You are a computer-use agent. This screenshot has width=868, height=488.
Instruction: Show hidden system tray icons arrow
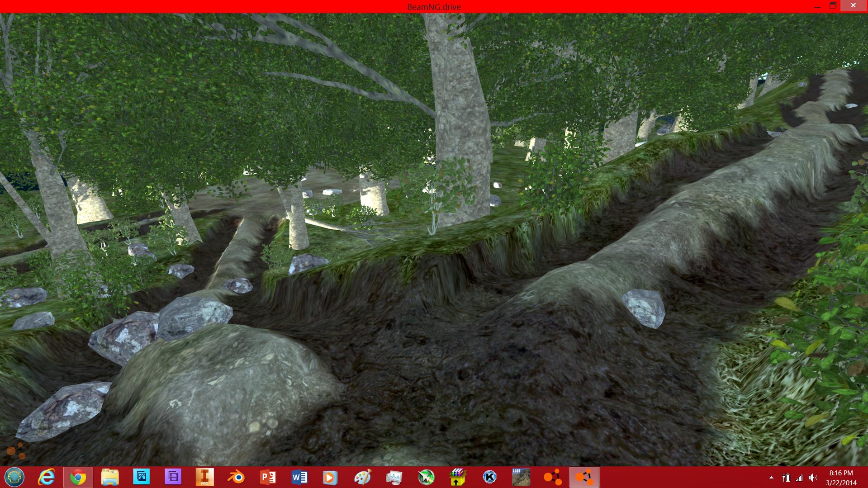[x=771, y=478]
